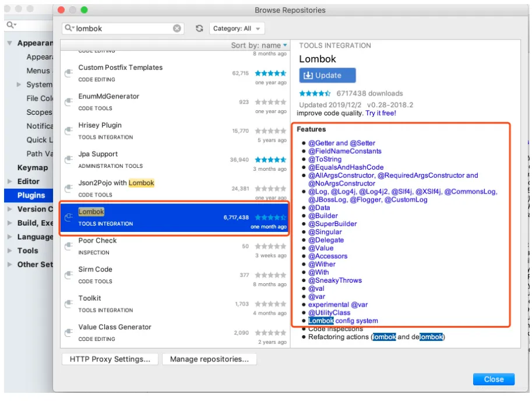The height and width of the screenshot is (401, 532).
Task: Open the @Data feature link
Action: click(x=319, y=207)
